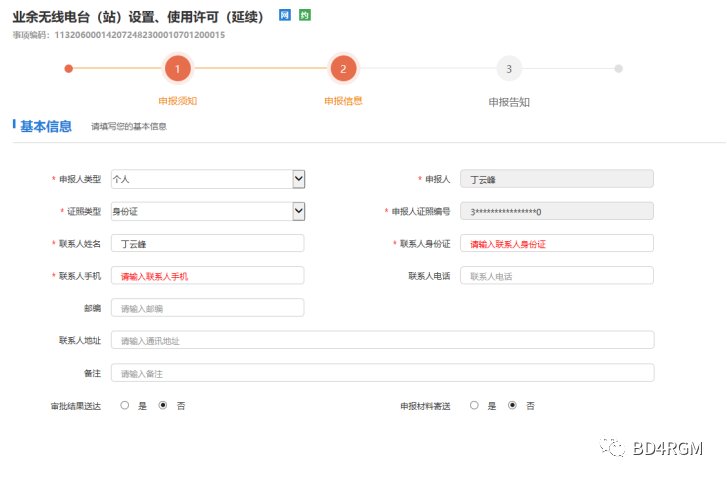Select 否 for 审批结果送达

click(163, 405)
